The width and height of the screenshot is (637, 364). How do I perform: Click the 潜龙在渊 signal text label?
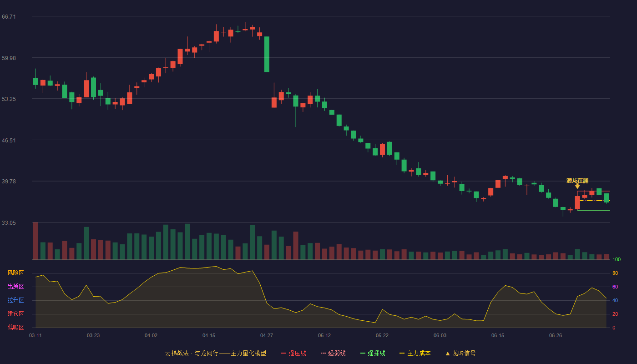(x=577, y=181)
